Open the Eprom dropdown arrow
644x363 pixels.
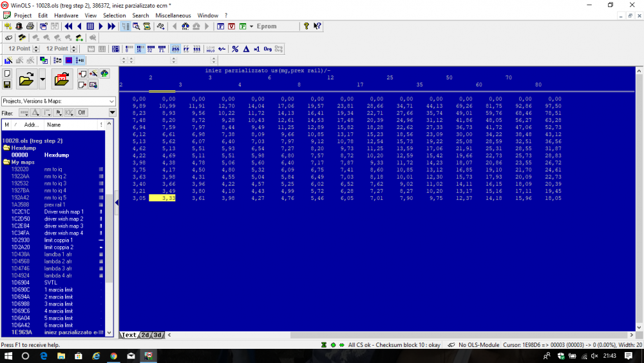pos(252,26)
